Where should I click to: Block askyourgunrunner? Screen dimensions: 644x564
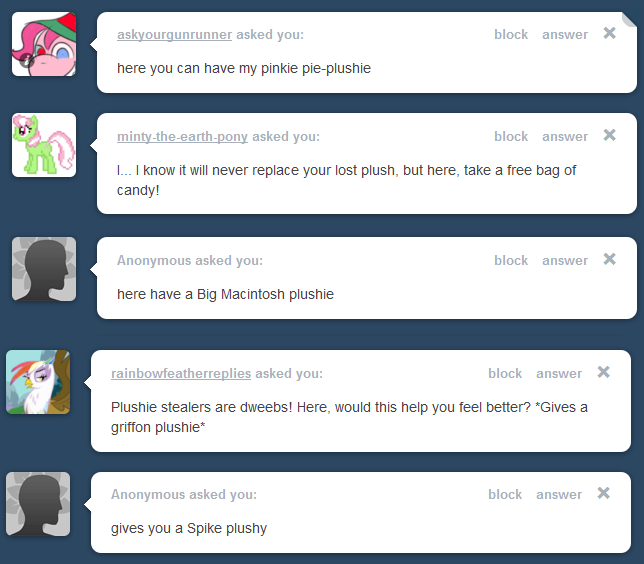511,35
